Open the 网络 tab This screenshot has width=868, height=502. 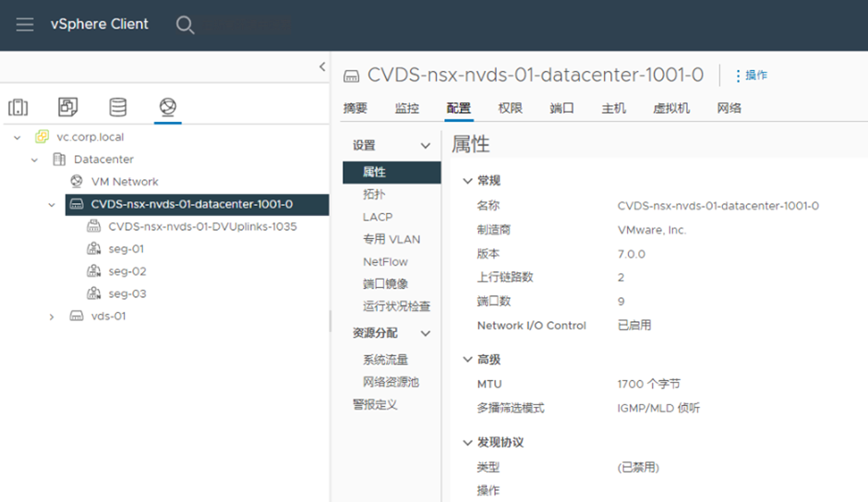tap(729, 108)
